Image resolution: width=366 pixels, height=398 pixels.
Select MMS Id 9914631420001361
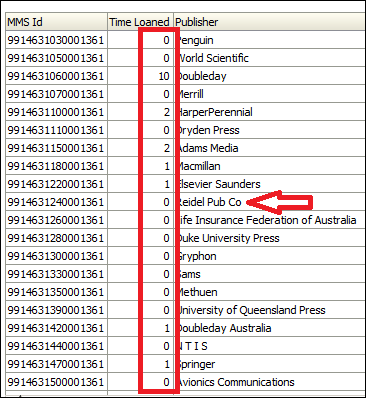click(x=56, y=328)
